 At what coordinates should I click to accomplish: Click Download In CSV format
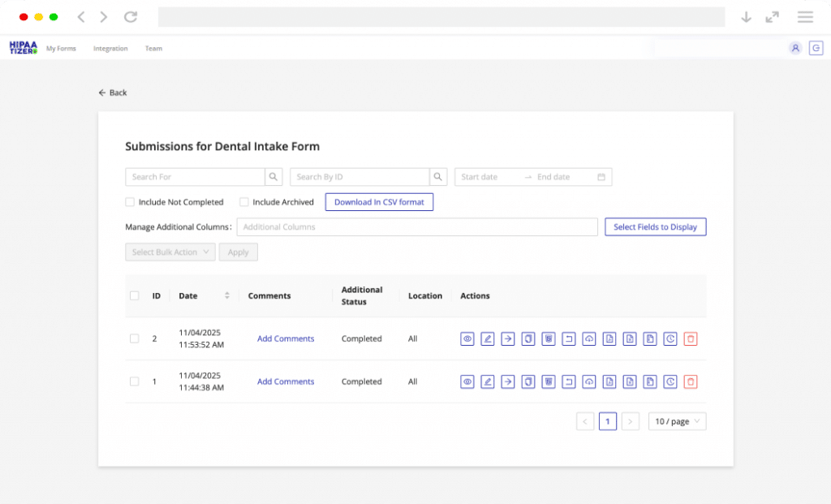[x=379, y=201]
